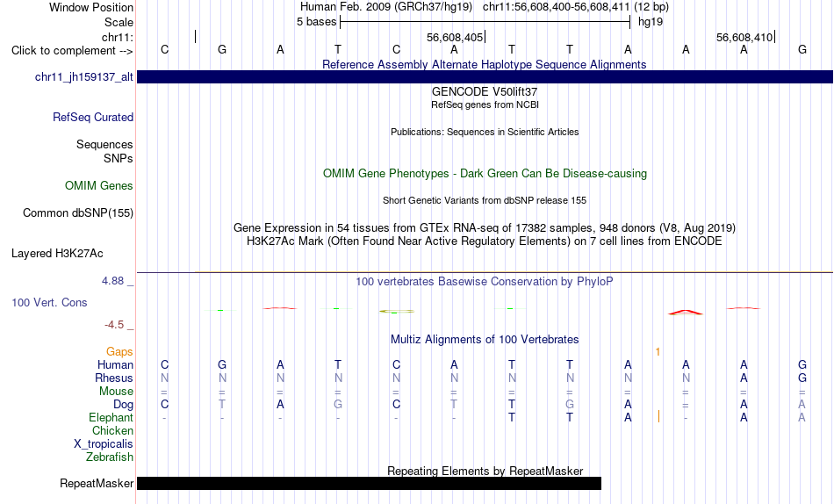Click the olive PhyloP mark under base C

396,312
